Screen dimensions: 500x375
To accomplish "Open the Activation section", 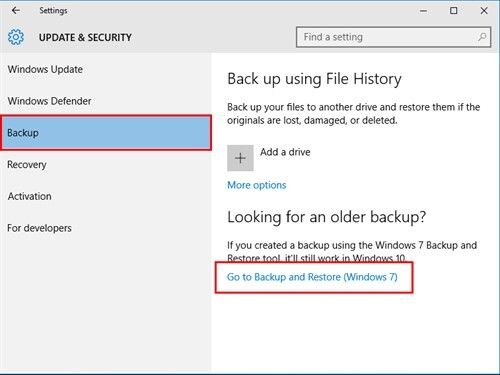I will (29, 196).
